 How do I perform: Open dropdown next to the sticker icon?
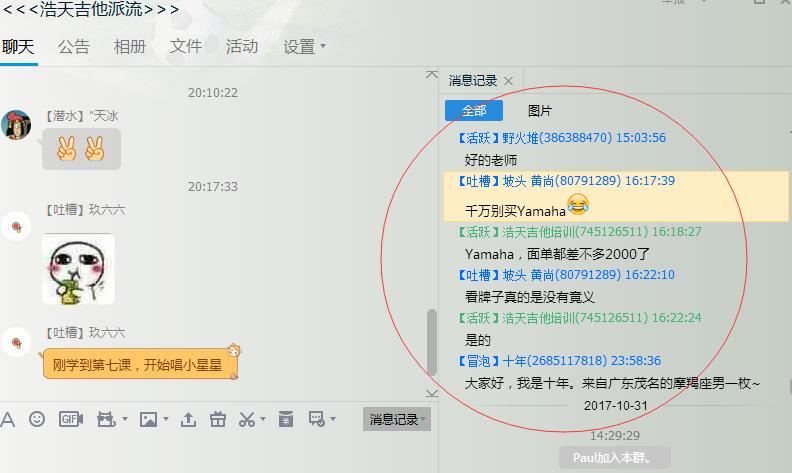pos(125,419)
